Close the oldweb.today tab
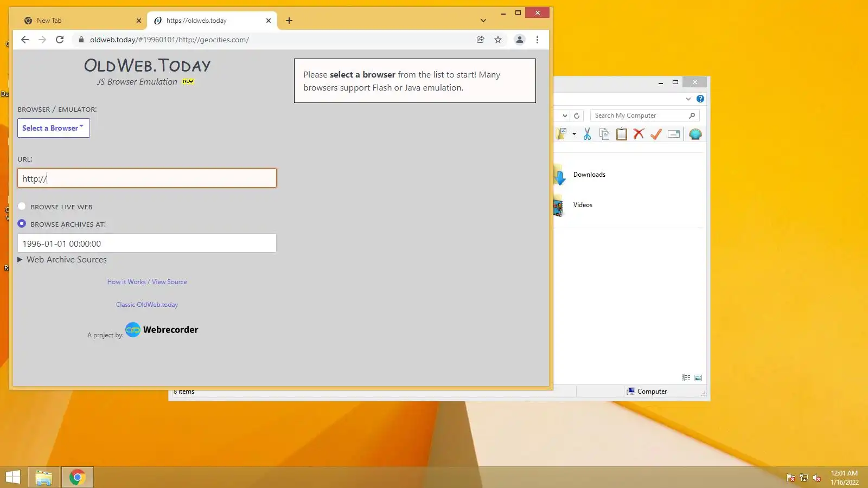 click(x=269, y=21)
